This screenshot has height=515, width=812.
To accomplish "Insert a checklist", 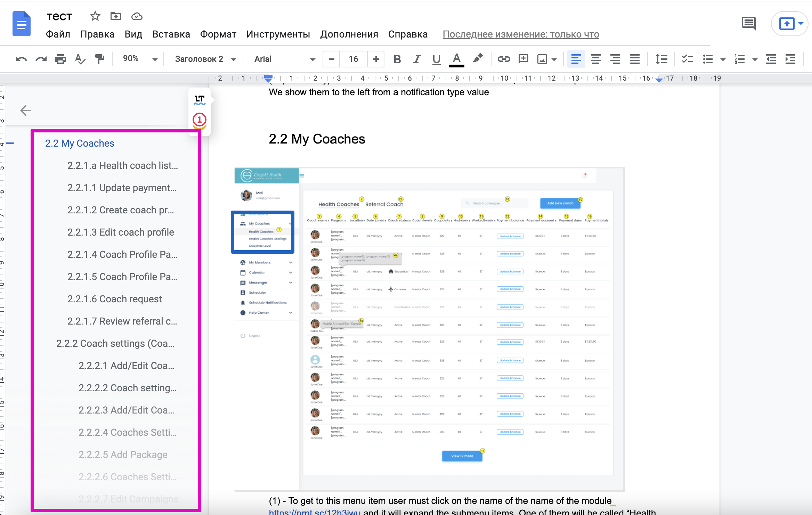I will tap(687, 59).
